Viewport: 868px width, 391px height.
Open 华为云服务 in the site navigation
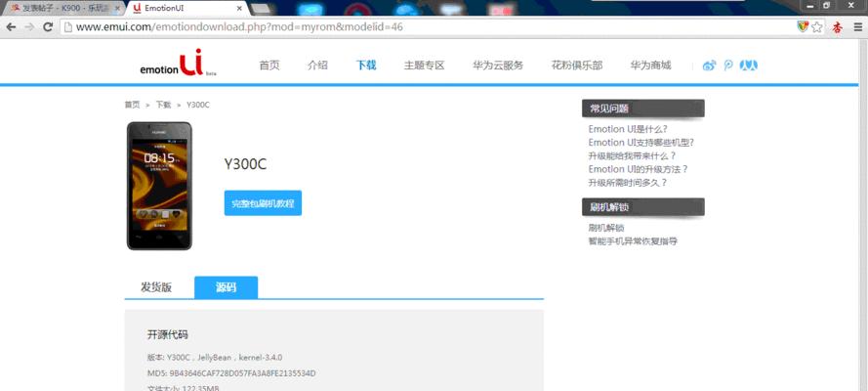pos(498,65)
